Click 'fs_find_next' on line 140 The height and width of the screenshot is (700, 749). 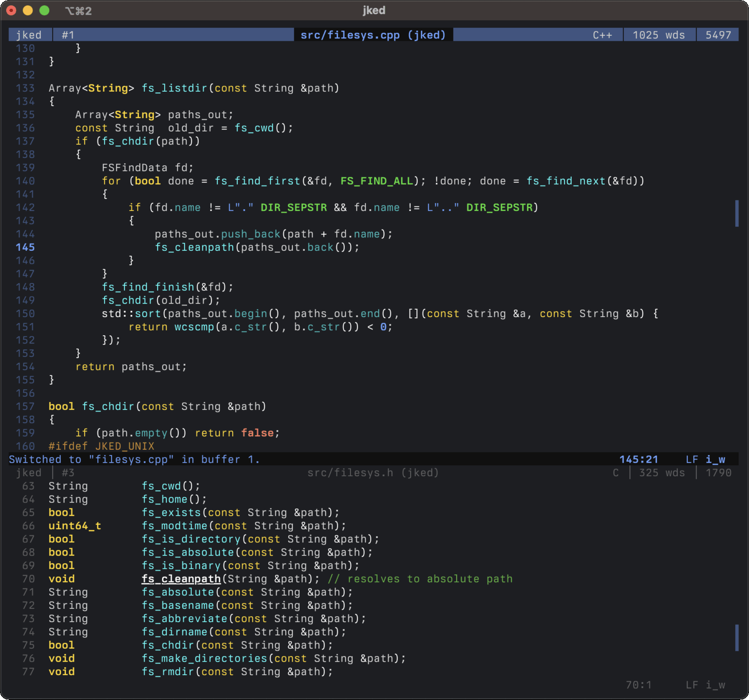tap(566, 181)
